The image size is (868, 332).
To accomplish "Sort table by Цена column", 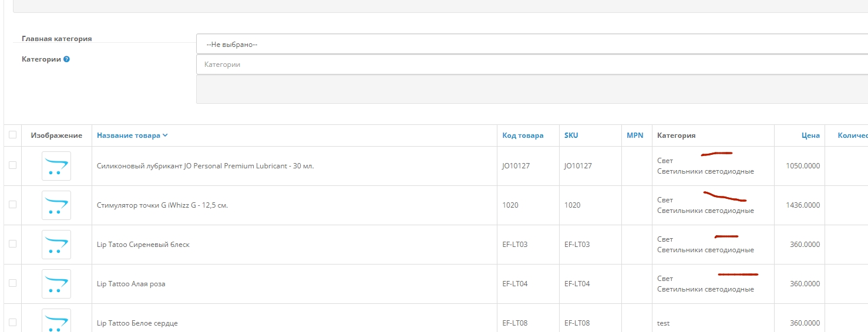I will coord(810,135).
